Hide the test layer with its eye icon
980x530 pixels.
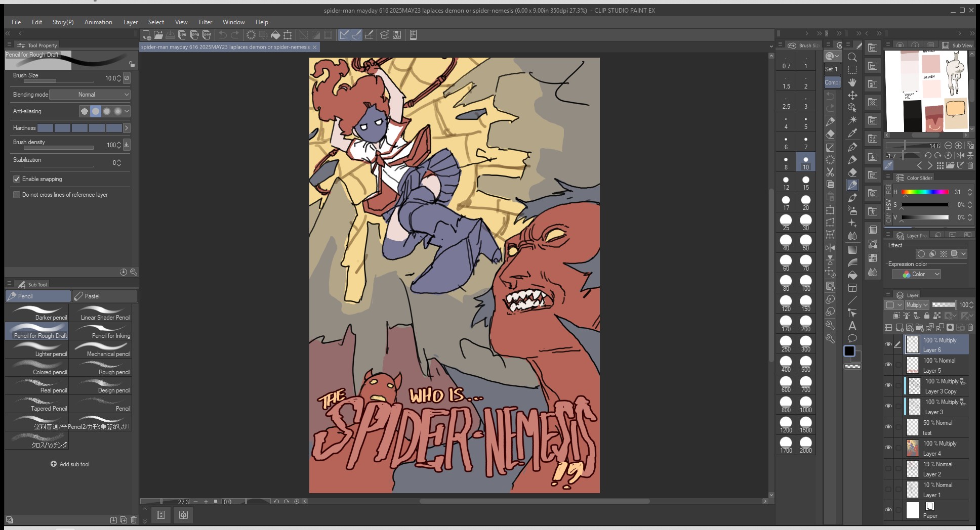click(x=888, y=427)
